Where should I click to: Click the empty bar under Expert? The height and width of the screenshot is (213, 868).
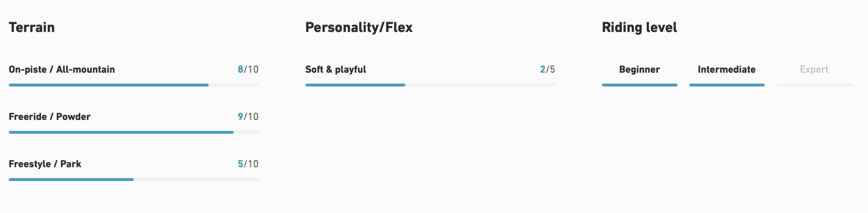814,85
